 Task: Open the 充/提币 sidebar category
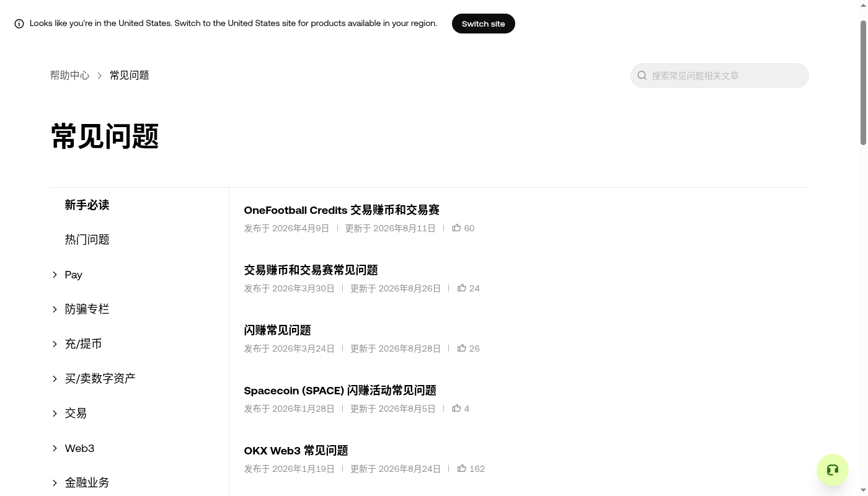click(84, 343)
